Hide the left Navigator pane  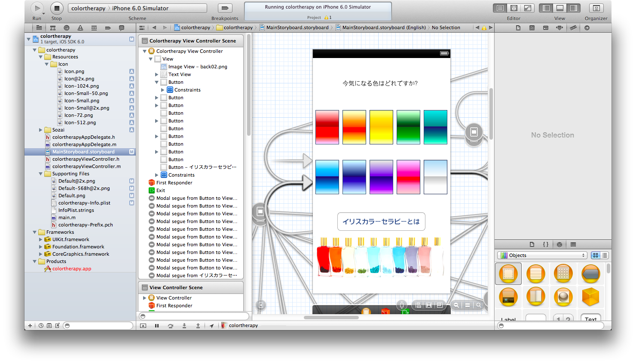coord(547,8)
